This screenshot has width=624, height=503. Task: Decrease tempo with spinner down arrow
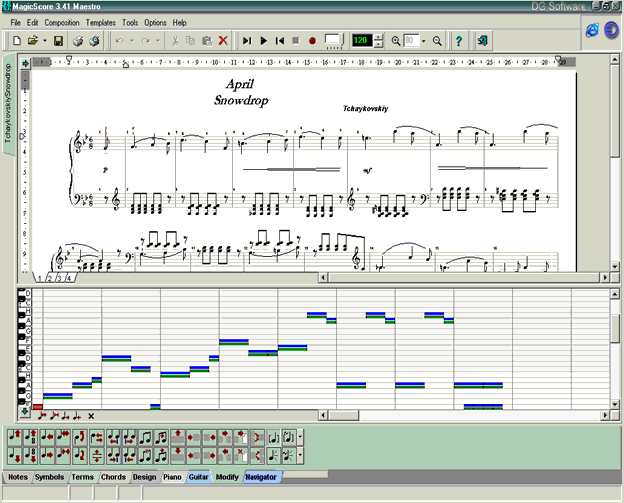[379, 44]
